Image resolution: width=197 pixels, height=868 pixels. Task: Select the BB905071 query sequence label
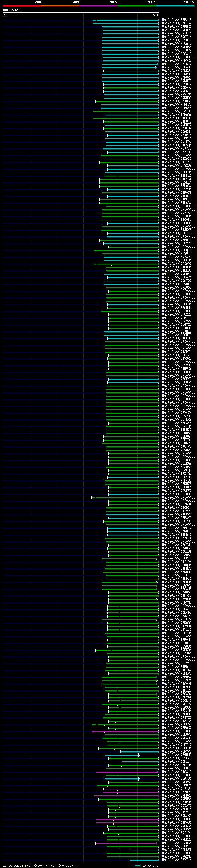[x=11, y=10]
